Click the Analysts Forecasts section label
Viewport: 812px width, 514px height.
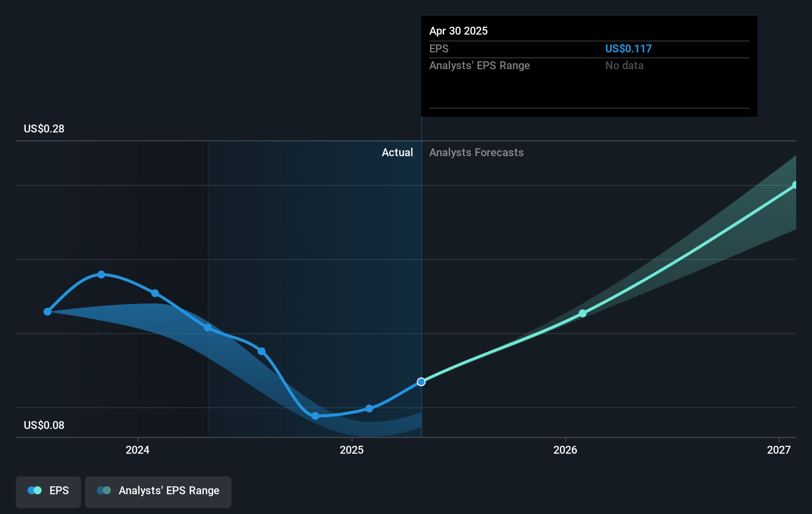click(476, 152)
